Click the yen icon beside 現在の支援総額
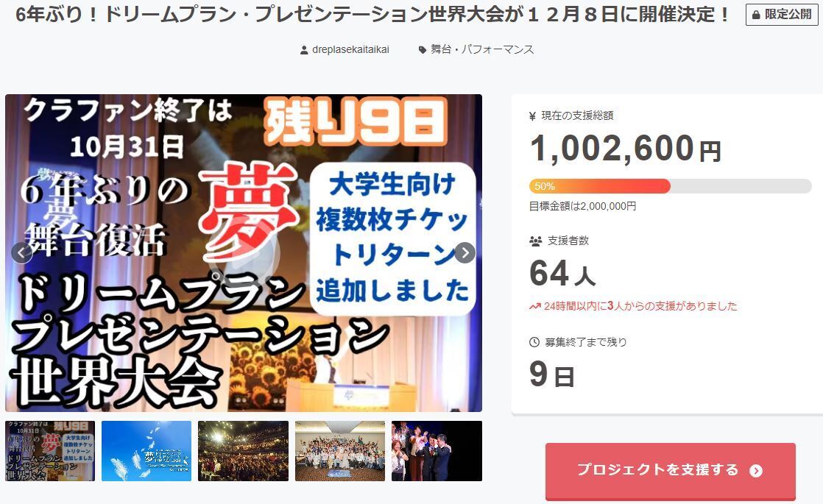The image size is (823, 504). (533, 116)
